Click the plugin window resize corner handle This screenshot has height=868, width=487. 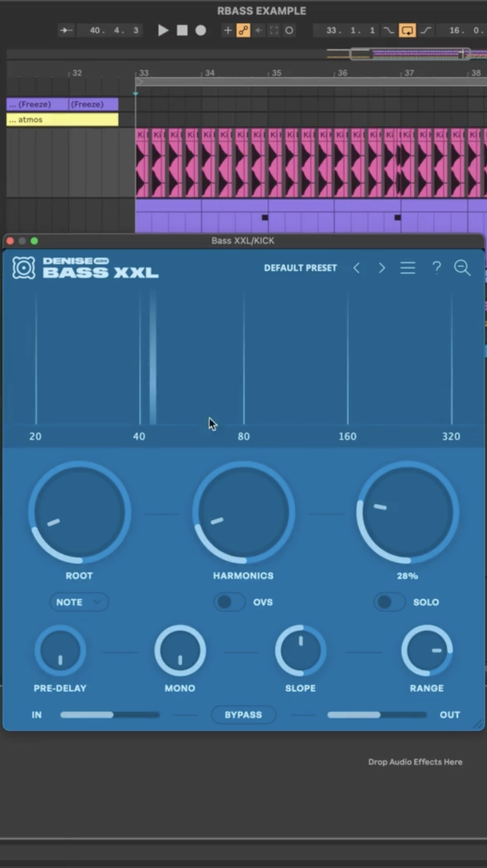479,724
